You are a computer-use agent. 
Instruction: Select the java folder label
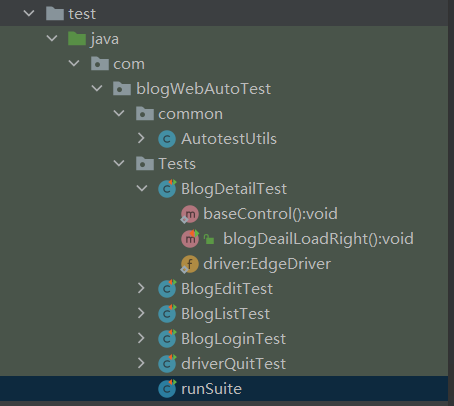104,40
